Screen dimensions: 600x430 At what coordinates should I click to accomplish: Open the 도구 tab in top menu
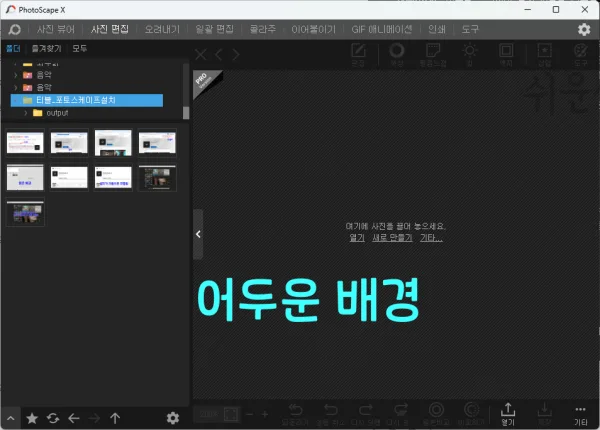pyautogui.click(x=470, y=29)
